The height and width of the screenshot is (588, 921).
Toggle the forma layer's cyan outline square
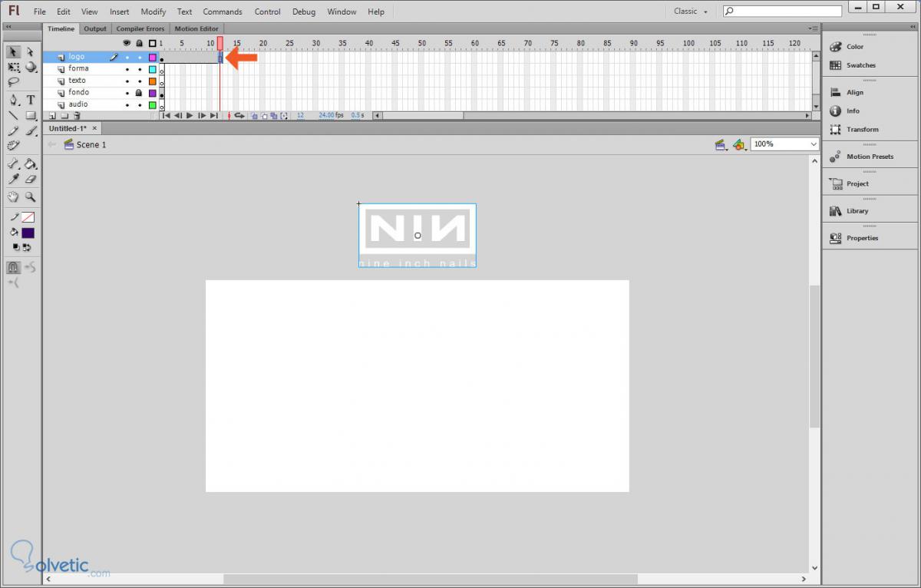(152, 69)
